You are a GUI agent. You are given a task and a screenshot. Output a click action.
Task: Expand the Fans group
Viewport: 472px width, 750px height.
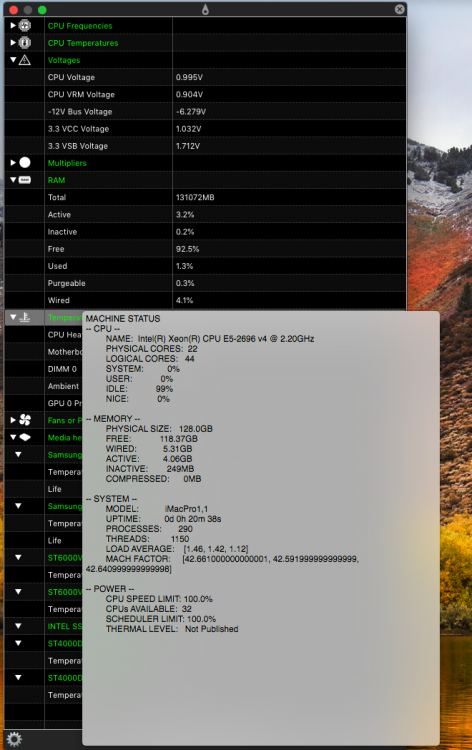13,420
